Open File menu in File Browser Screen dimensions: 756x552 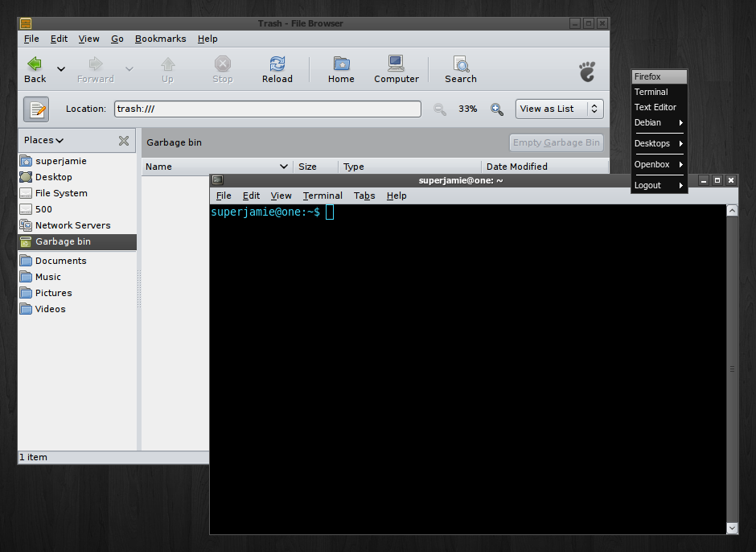tap(31, 39)
